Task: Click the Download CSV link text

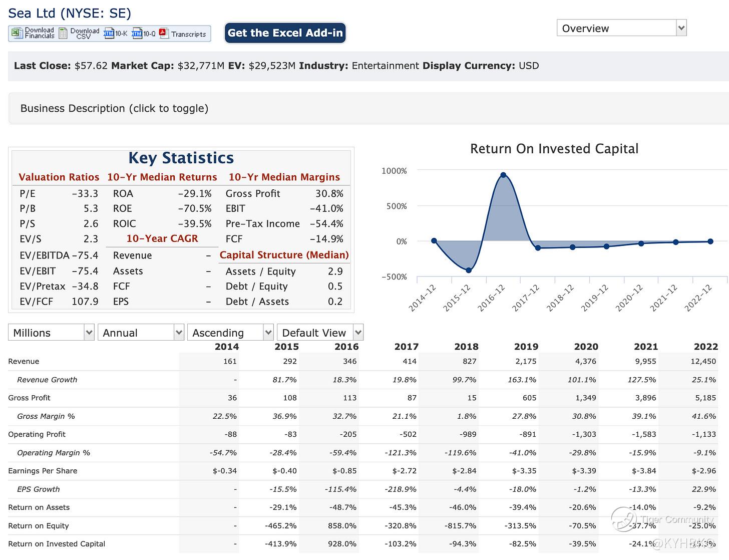Action: click(x=85, y=33)
